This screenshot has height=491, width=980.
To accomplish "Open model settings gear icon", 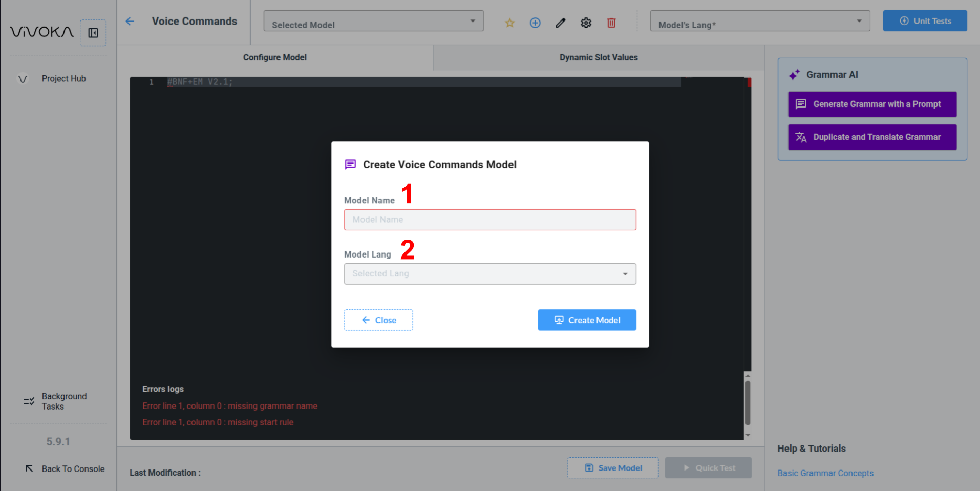I will pyautogui.click(x=586, y=23).
